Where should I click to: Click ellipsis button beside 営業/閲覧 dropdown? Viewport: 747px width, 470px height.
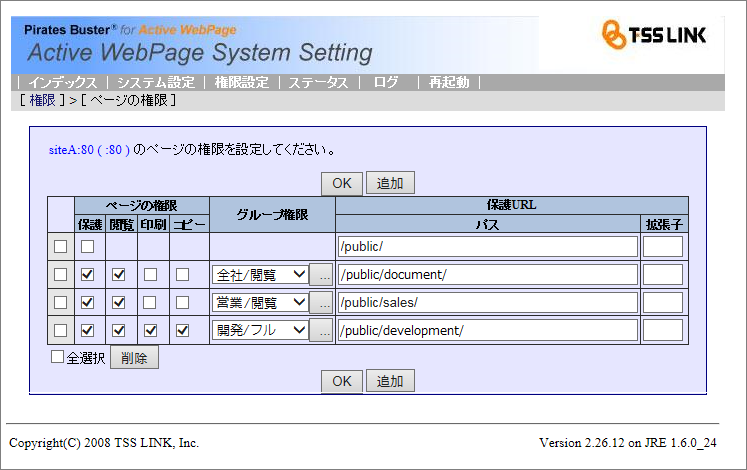[322, 303]
